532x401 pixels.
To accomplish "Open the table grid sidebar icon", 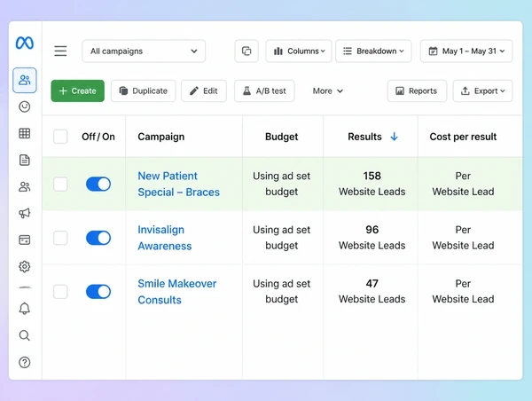I will [x=25, y=133].
